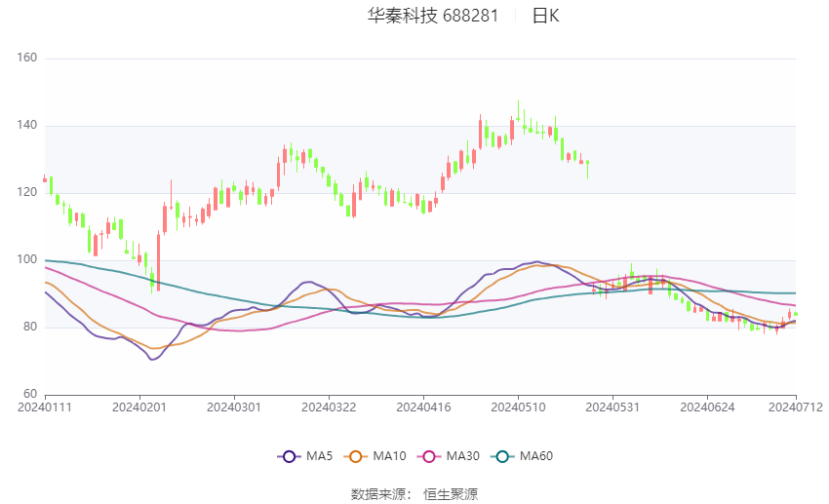Image resolution: width=829 pixels, height=504 pixels.
Task: Click the 120 price axis label
Action: [x=27, y=192]
